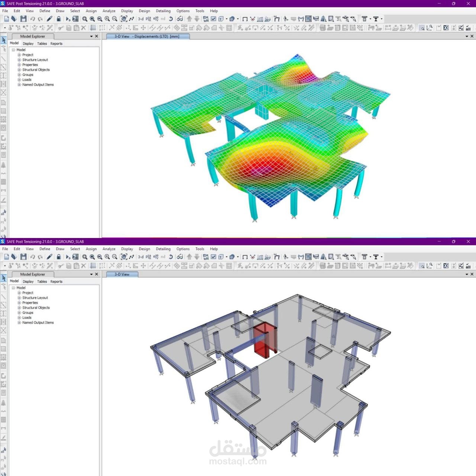476x476 pixels.
Task: Close the top window Model Explorer panel
Action: (97, 36)
